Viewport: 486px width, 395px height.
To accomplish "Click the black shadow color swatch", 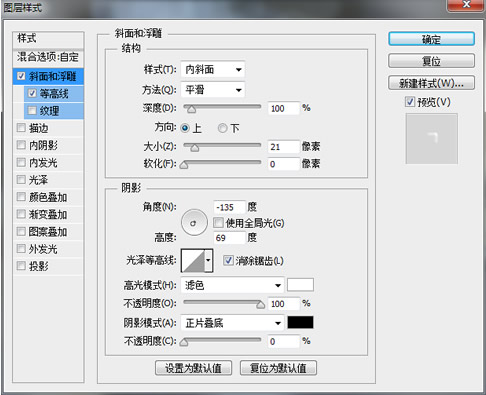I will point(300,322).
